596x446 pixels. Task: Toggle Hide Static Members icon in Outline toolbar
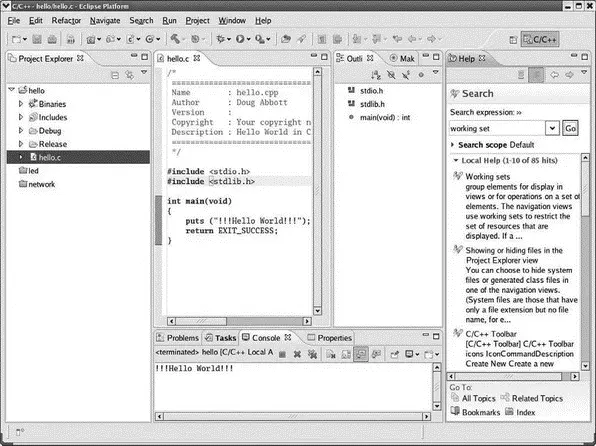pyautogui.click(x=406, y=75)
